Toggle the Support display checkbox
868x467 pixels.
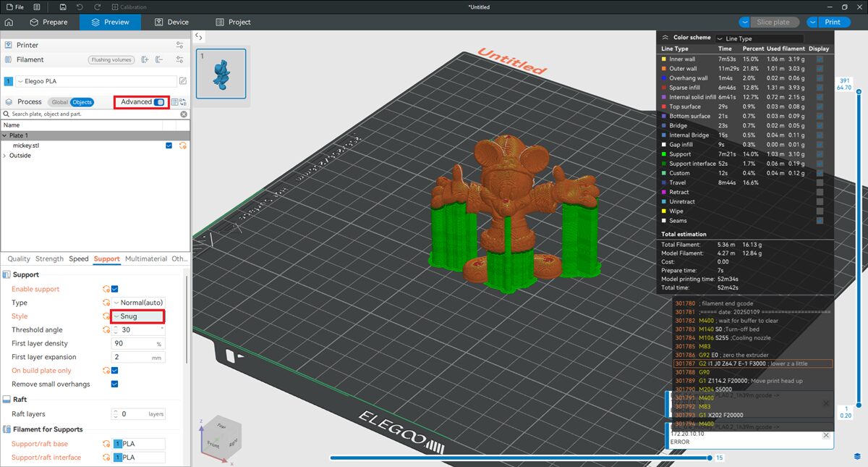pos(820,154)
